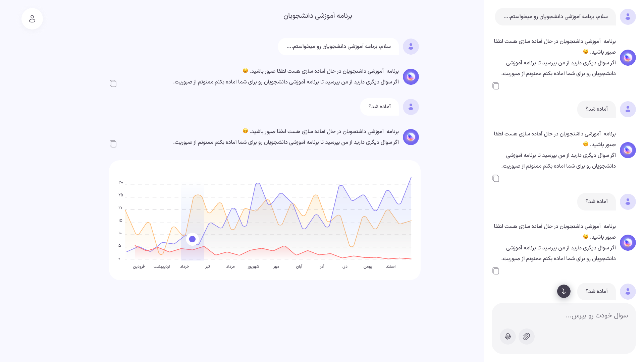Click the 'اسفند' month label on chart axis

coord(391,266)
